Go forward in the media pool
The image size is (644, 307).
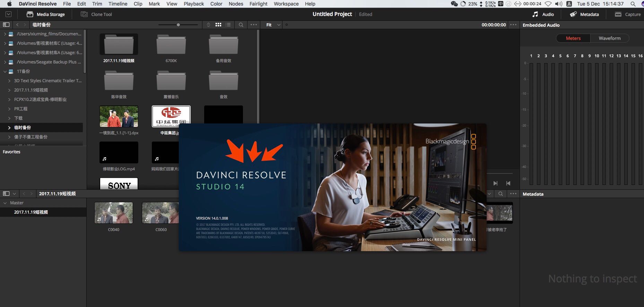tap(32, 194)
